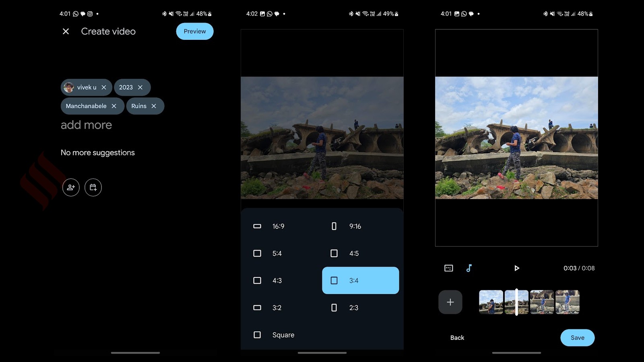The height and width of the screenshot is (362, 644).
Task: Select the 3:4 aspect ratio option
Action: click(x=360, y=280)
